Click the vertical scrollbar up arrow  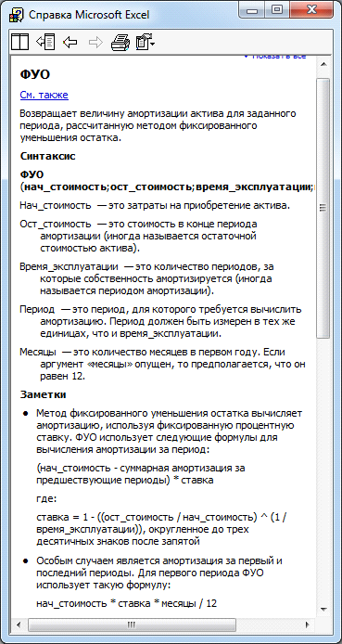tap(323, 65)
